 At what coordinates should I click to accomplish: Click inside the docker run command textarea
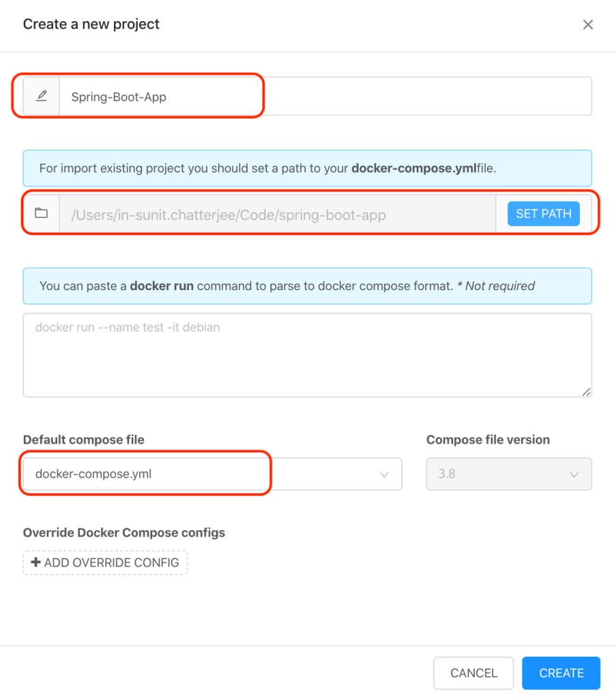pos(307,355)
